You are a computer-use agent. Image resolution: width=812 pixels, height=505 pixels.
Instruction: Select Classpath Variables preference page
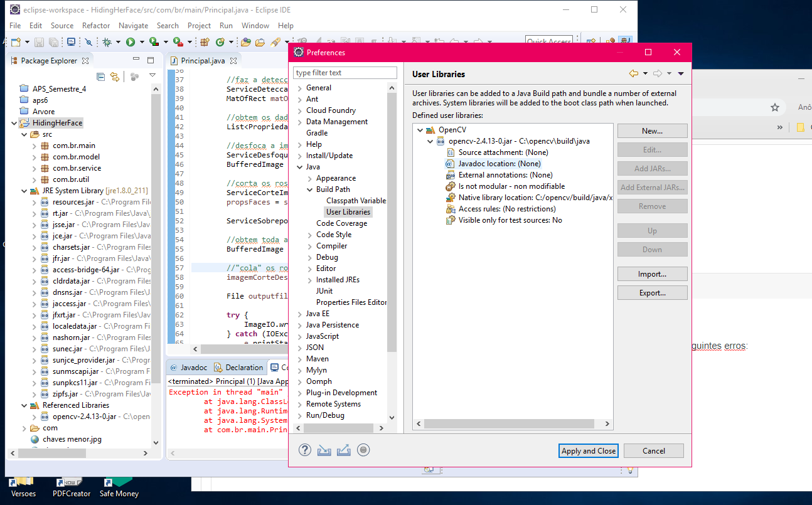pyautogui.click(x=356, y=201)
